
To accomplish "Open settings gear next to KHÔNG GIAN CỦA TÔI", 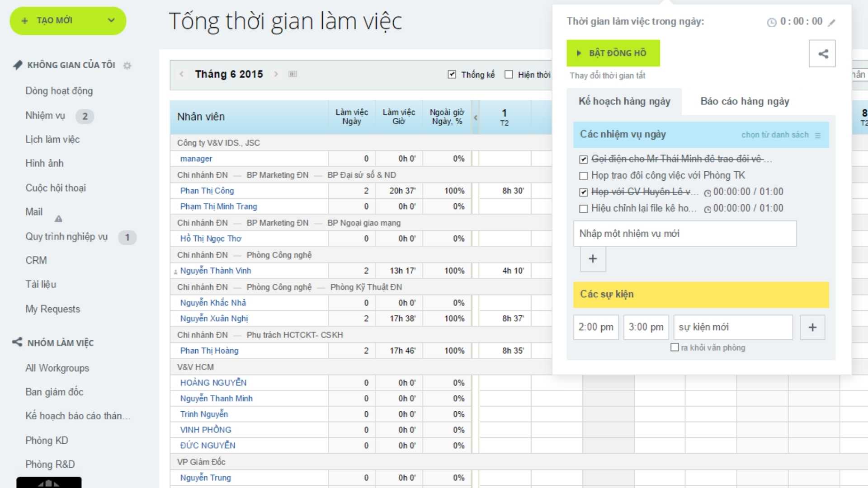I will pyautogui.click(x=127, y=66).
